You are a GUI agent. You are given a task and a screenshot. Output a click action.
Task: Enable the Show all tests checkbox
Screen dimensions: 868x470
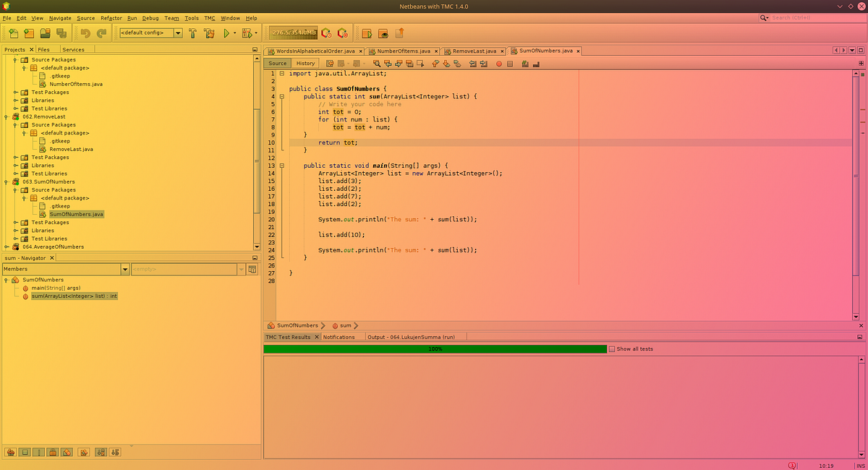tap(612, 349)
